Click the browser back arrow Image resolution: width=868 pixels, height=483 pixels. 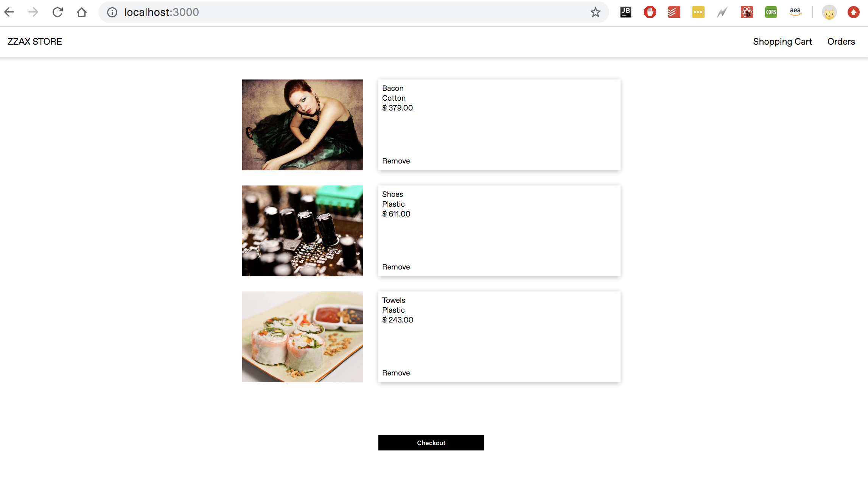coord(9,12)
